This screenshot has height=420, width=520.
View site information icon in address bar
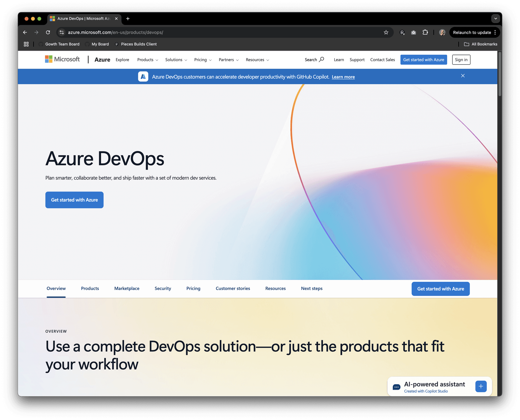click(62, 32)
